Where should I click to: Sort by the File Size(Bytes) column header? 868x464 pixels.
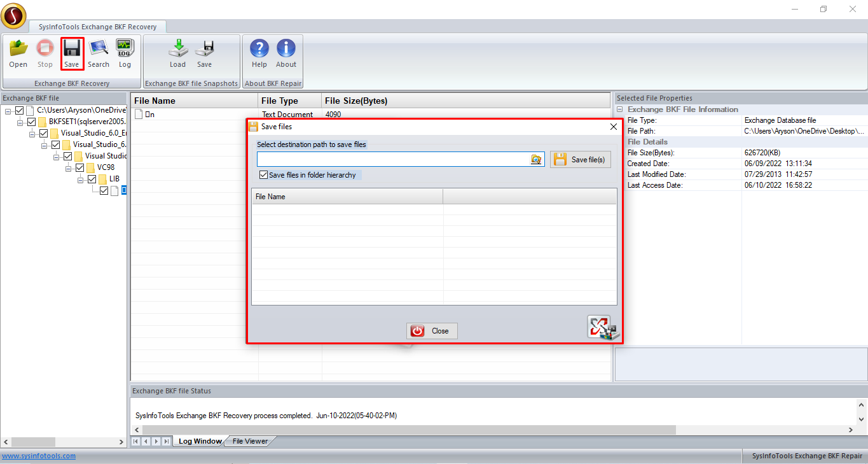coord(466,101)
